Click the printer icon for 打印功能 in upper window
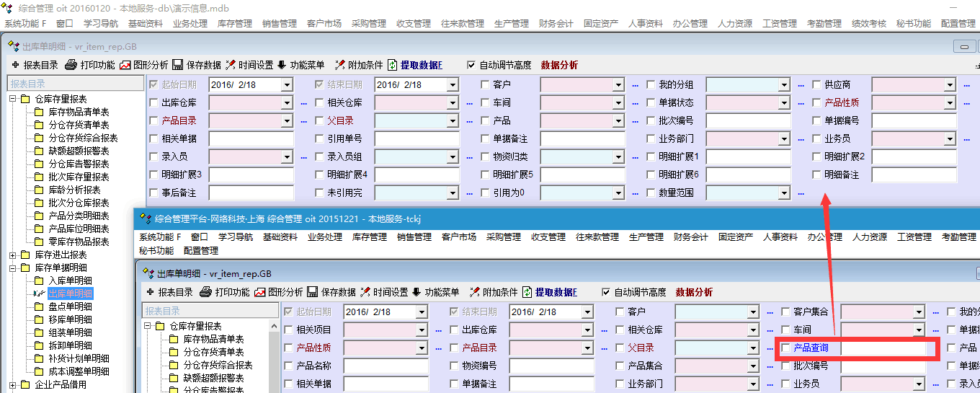Viewport: 980px width, 393px height. point(71,65)
